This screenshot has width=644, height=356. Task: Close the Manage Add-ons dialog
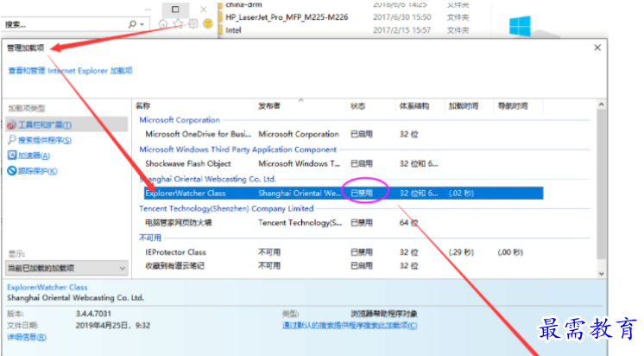point(597,48)
